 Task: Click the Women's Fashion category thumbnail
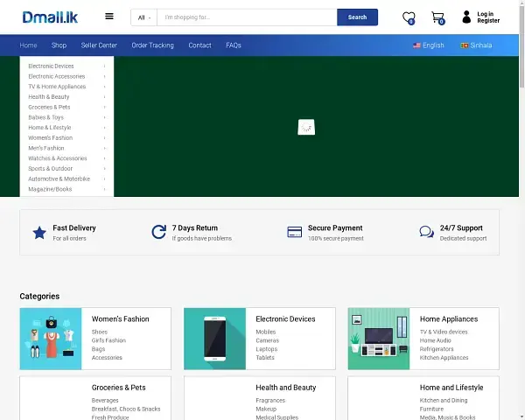pos(51,339)
